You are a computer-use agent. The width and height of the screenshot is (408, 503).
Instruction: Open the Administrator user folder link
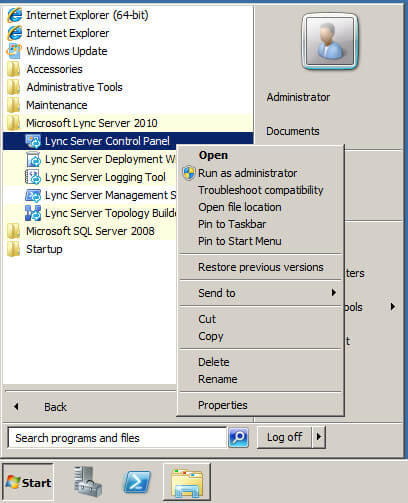click(298, 97)
